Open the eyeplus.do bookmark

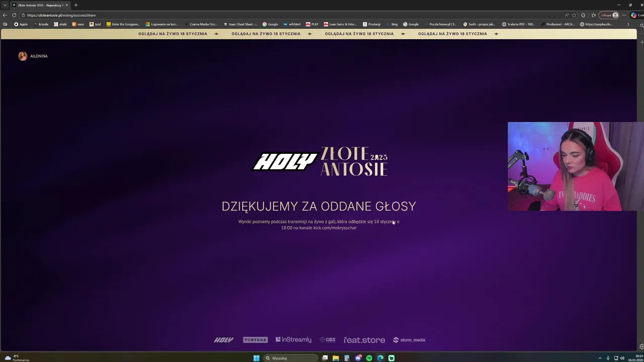[596, 24]
